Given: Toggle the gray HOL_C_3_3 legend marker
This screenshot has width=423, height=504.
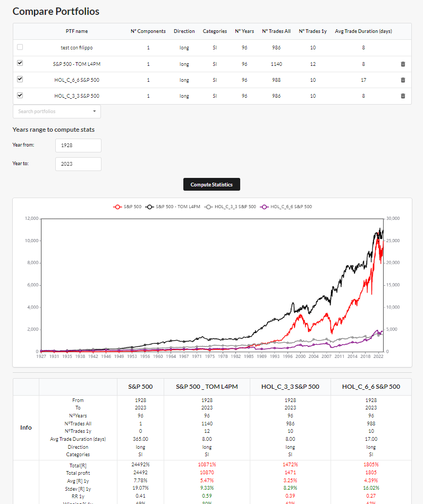Looking at the screenshot, I should 208,207.
